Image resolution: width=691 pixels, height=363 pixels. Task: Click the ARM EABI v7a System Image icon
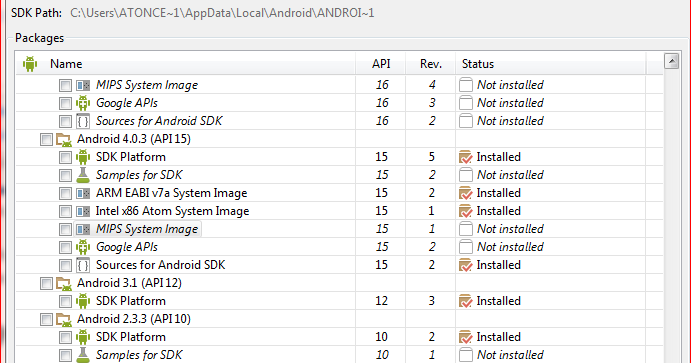click(83, 193)
